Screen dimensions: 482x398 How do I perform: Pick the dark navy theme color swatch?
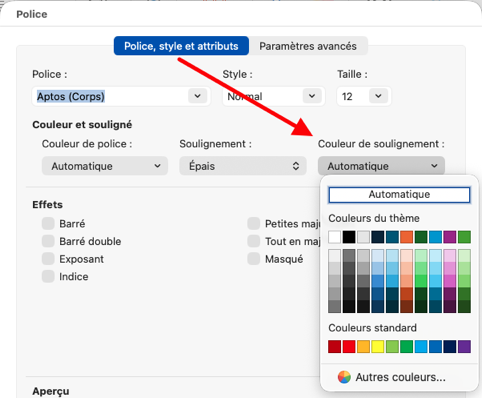[378, 237]
